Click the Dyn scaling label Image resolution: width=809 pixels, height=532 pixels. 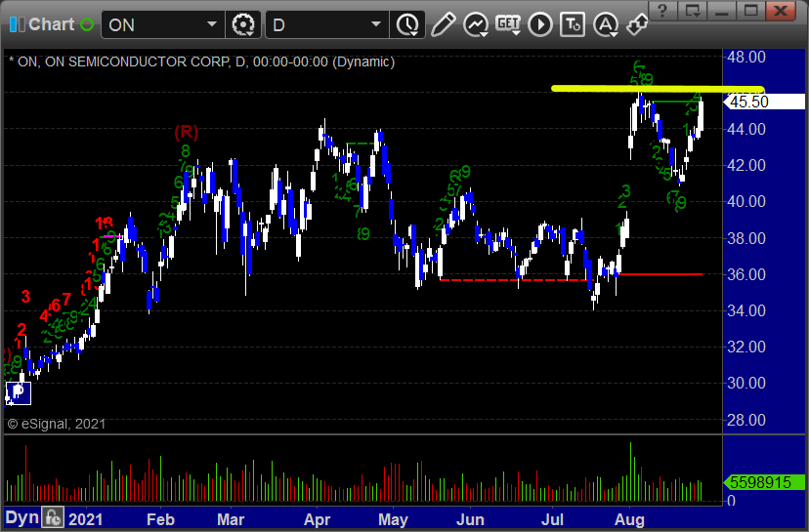tap(21, 517)
